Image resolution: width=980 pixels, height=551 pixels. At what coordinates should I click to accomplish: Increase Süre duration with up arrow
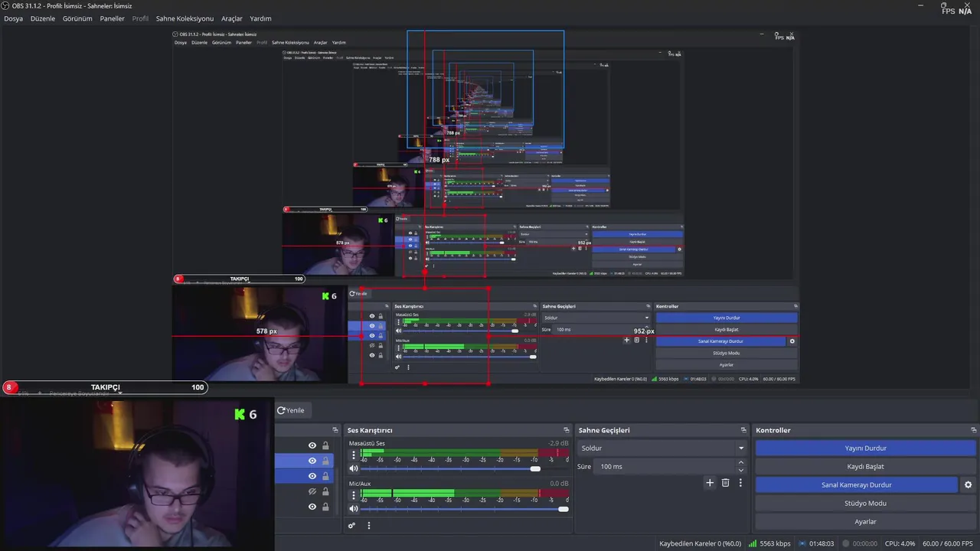click(740, 463)
